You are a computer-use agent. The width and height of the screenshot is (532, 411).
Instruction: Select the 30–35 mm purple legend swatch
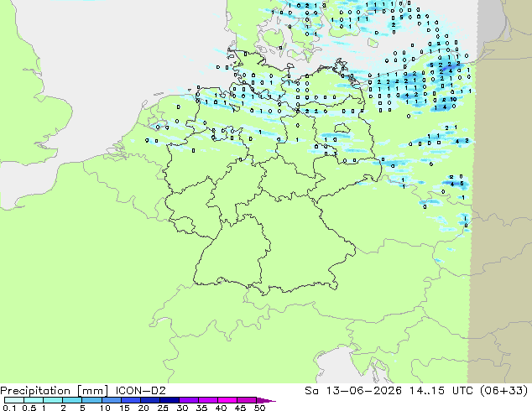pos(188,400)
